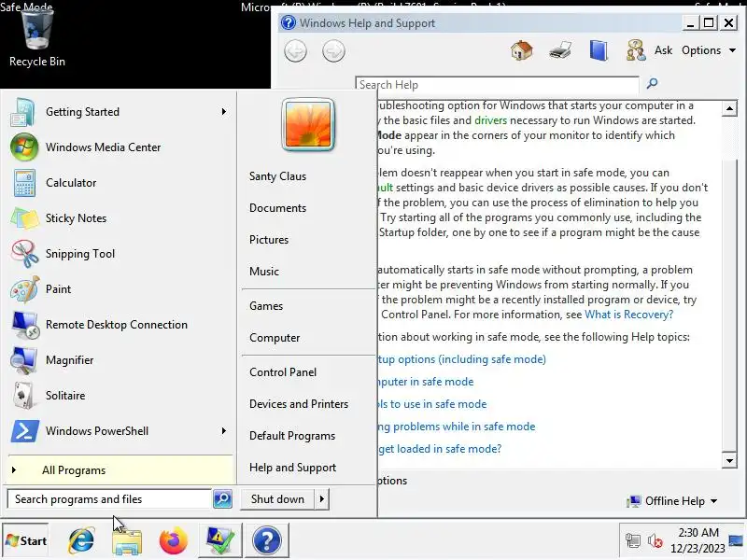This screenshot has height=560, width=747.
Task: Open the Offline Help dropdown
Action: 672,501
